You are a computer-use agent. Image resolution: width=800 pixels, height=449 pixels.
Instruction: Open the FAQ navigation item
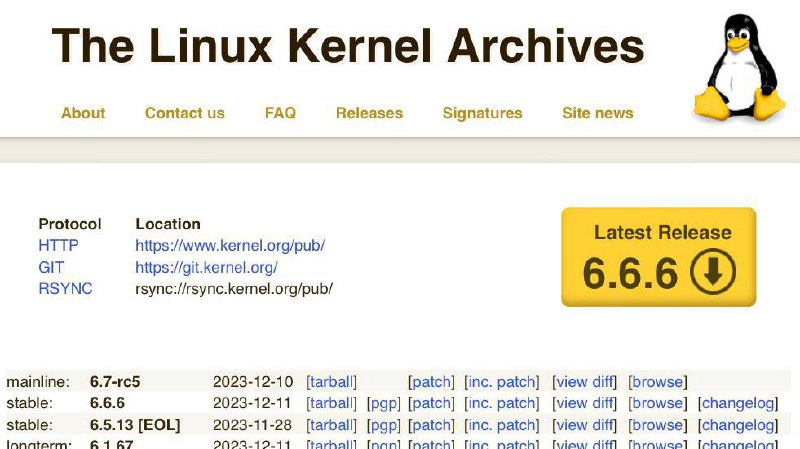280,113
